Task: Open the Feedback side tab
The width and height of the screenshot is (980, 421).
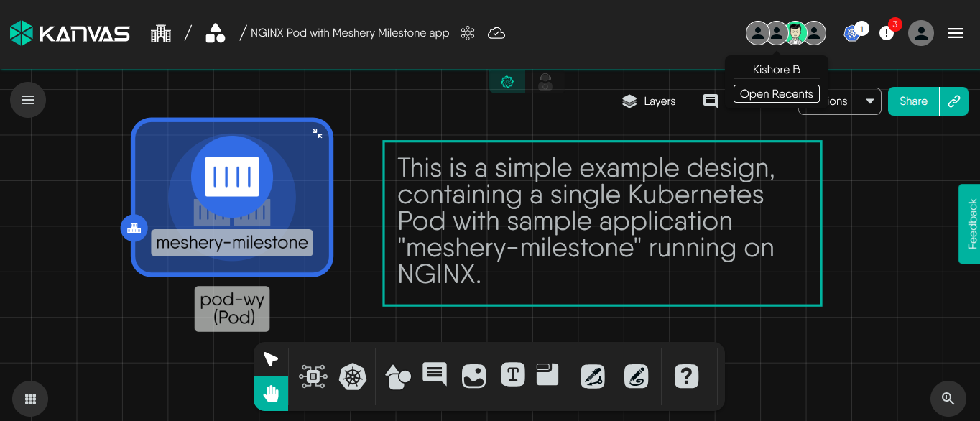Action: 971,223
